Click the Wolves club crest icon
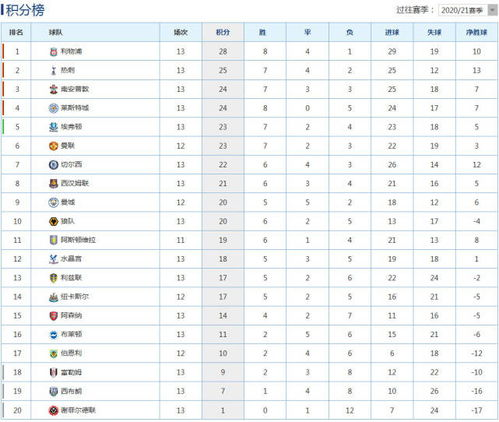Screen dimensions: 499x422 coord(53,221)
